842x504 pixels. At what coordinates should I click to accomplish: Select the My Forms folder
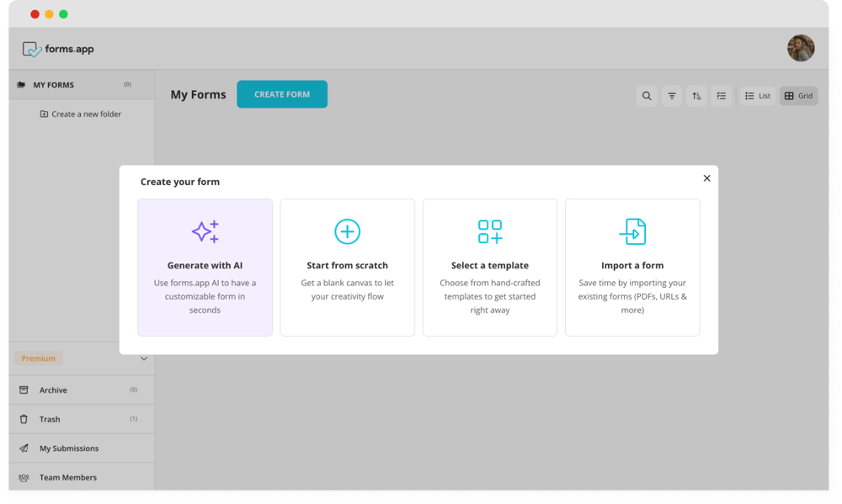(53, 85)
